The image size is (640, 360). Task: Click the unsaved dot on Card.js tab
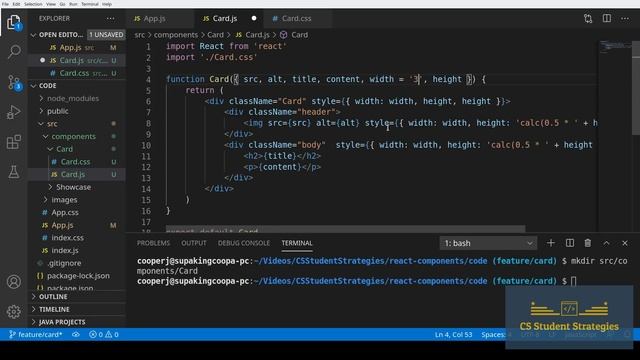tap(254, 18)
